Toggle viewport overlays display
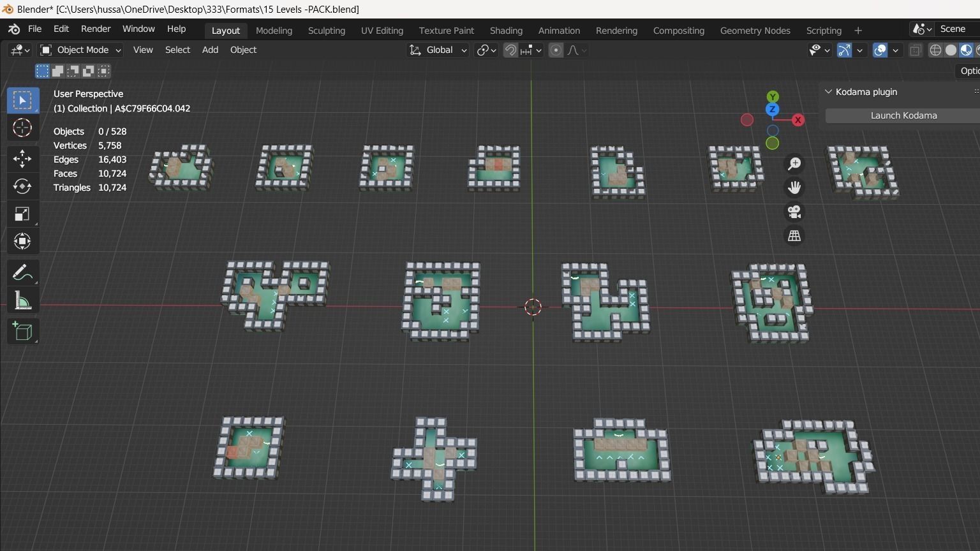 880,50
